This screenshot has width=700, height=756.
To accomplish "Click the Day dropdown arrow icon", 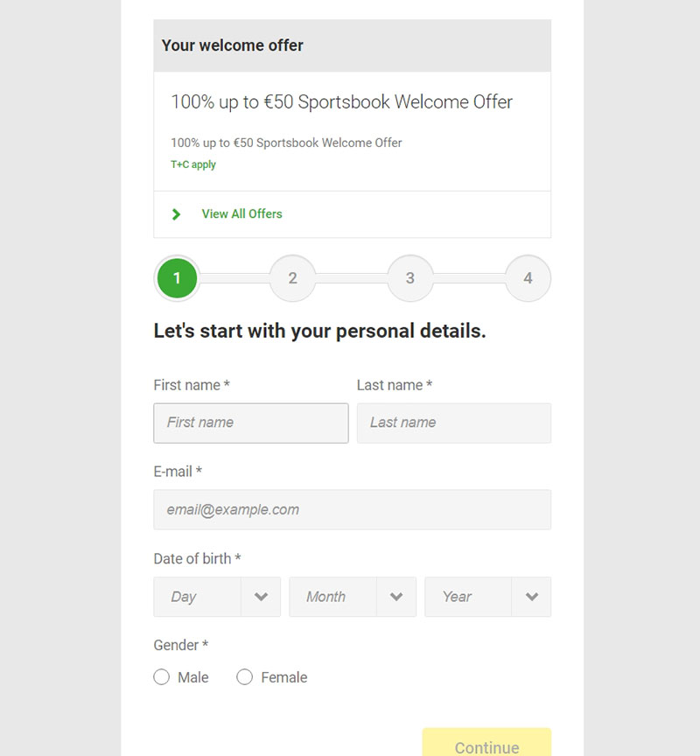I will tap(261, 597).
